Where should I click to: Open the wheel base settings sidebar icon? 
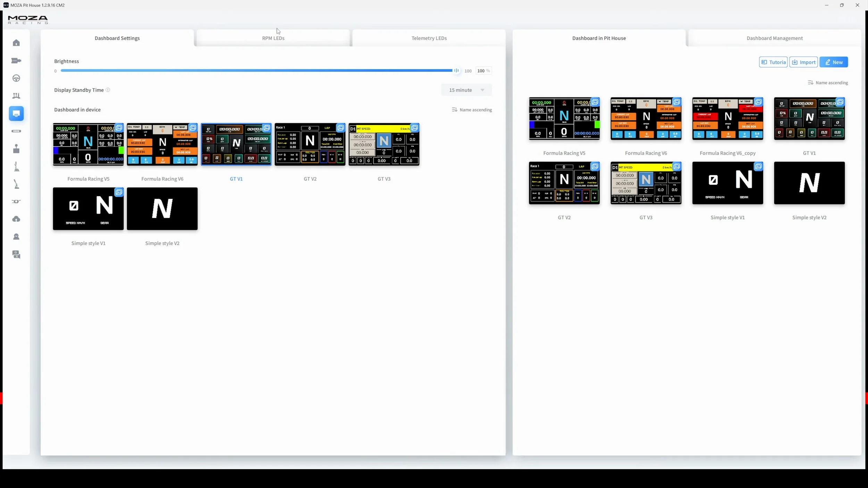pos(16,61)
